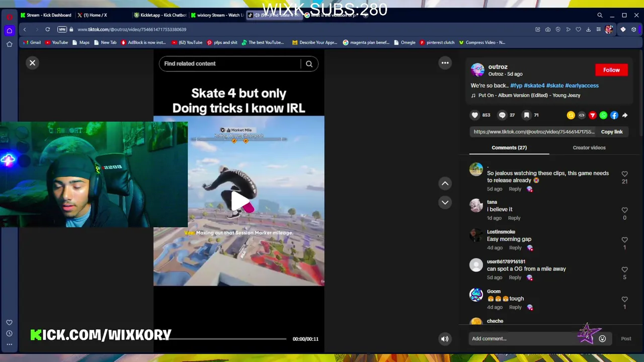The image size is (644, 362).
Task: Open the downloads icon in toolbar
Action: click(588, 30)
